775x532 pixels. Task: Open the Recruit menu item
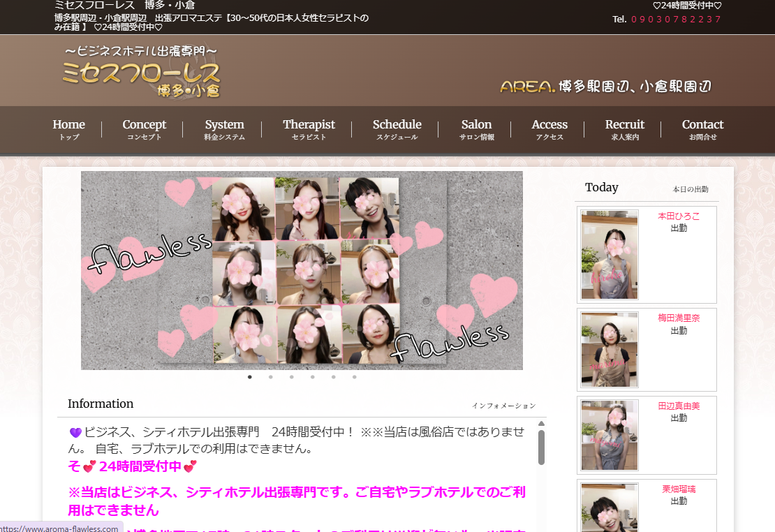tap(625, 130)
